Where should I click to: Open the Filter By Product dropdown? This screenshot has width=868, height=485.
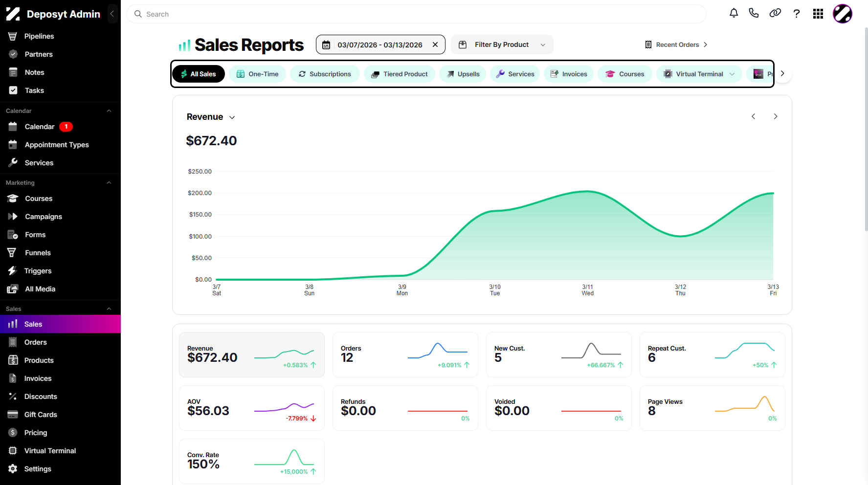tap(502, 44)
